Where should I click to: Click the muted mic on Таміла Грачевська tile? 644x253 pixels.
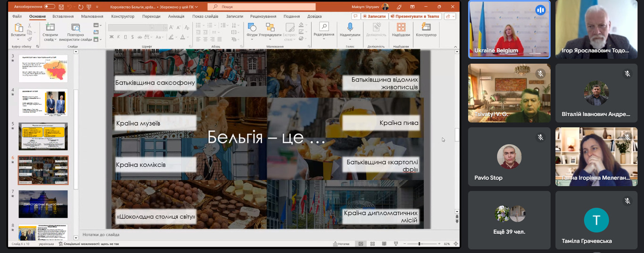(x=627, y=201)
